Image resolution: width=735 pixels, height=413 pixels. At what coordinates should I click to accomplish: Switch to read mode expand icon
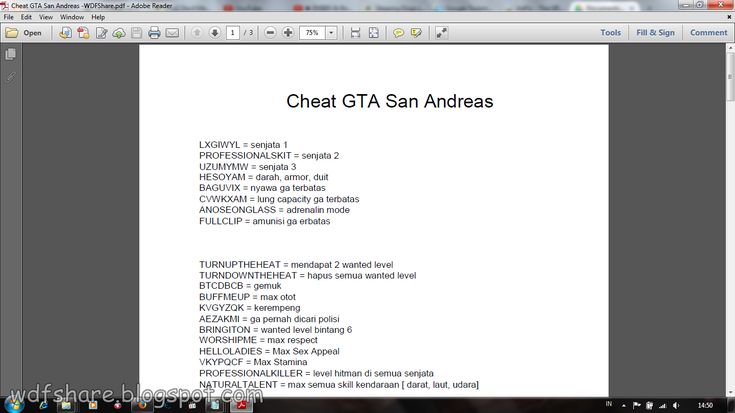441,33
